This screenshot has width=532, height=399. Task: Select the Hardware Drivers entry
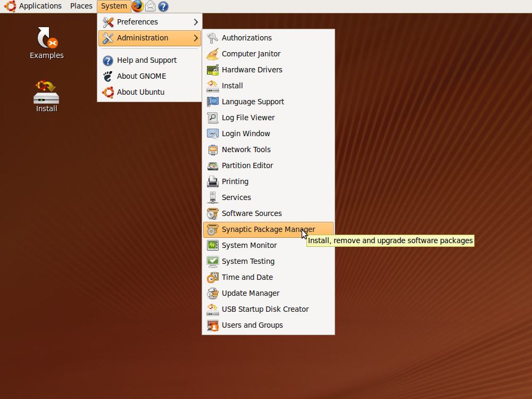point(252,70)
